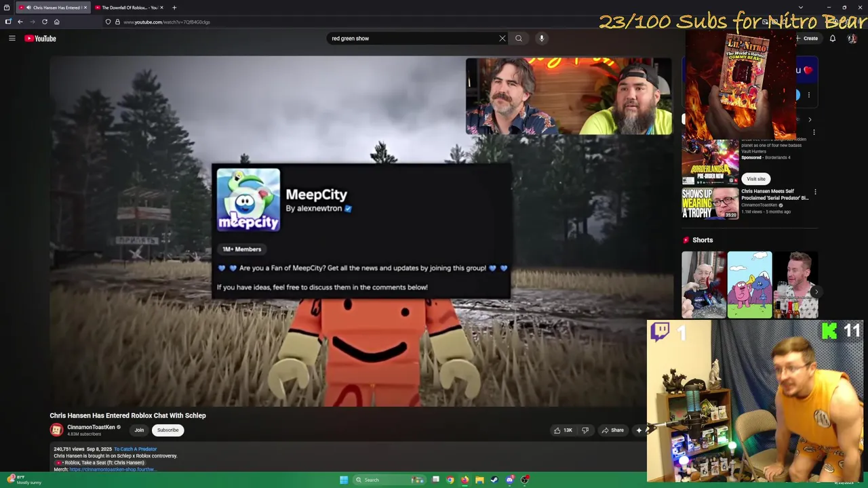Open the cinnamontoastken-shop merch link
The image size is (868, 488).
tap(113, 469)
